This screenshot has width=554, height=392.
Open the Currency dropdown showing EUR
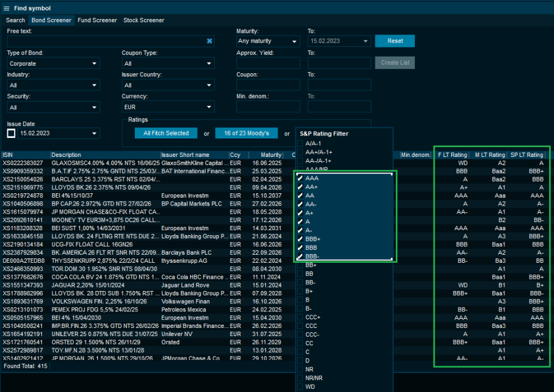(167, 107)
